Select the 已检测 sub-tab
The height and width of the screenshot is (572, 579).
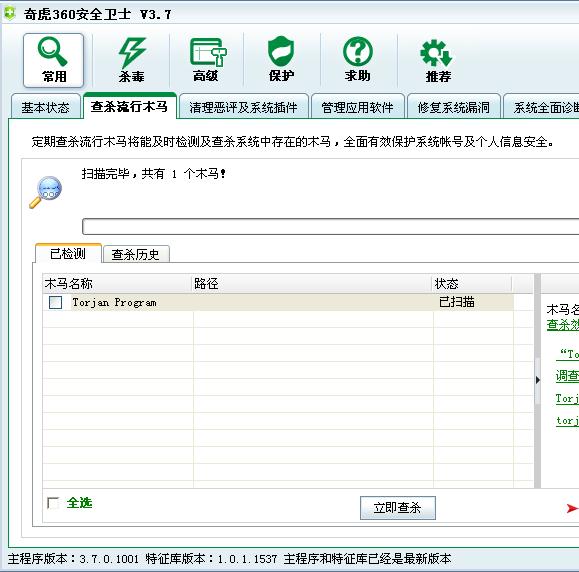pos(68,254)
